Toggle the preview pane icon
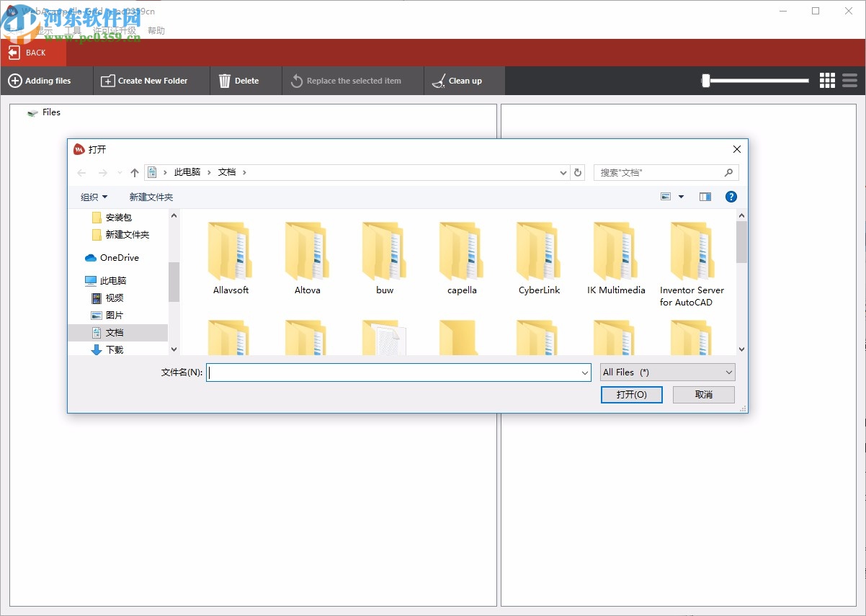 705,197
